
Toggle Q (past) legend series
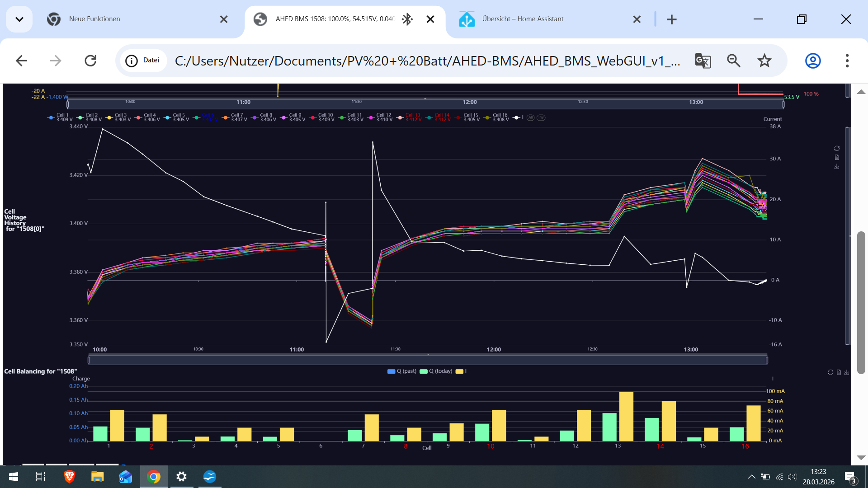coord(402,371)
